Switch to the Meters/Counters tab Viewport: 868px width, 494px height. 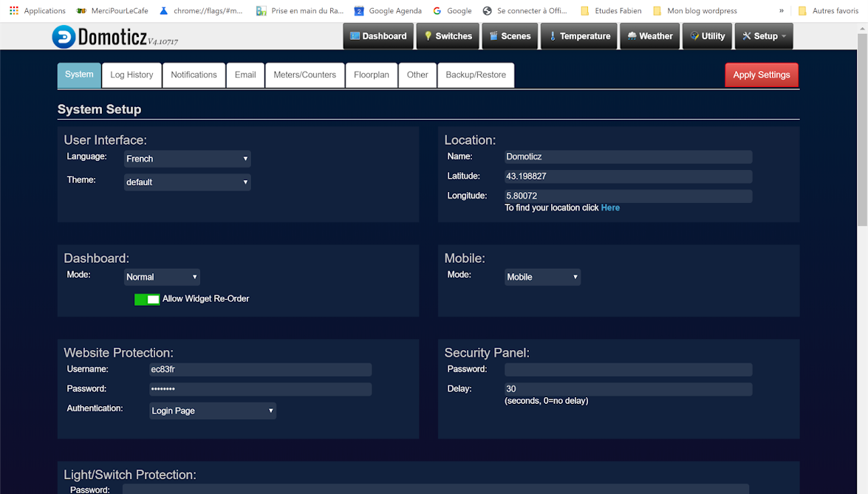coord(304,75)
